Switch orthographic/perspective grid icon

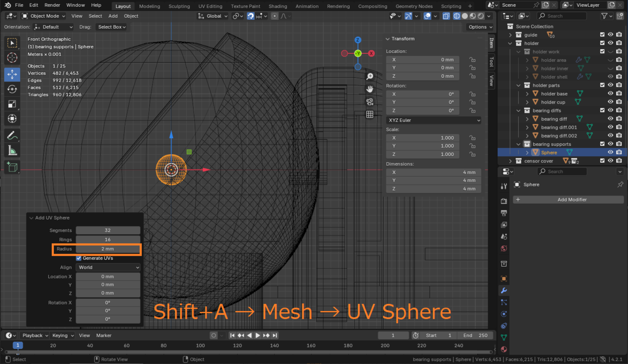(x=369, y=114)
